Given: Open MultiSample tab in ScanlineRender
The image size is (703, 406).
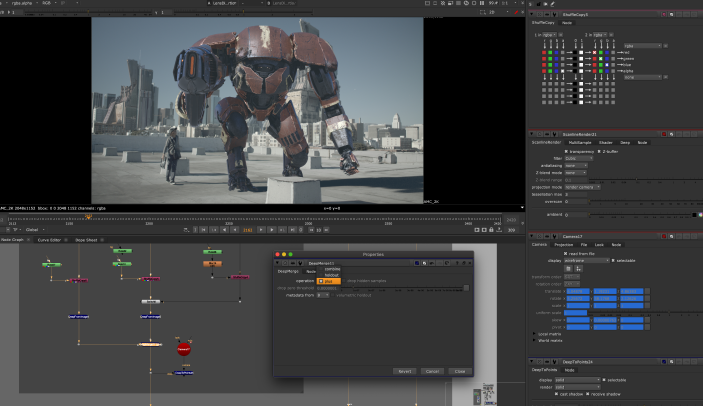Looking at the screenshot, I should pyautogui.click(x=580, y=143).
